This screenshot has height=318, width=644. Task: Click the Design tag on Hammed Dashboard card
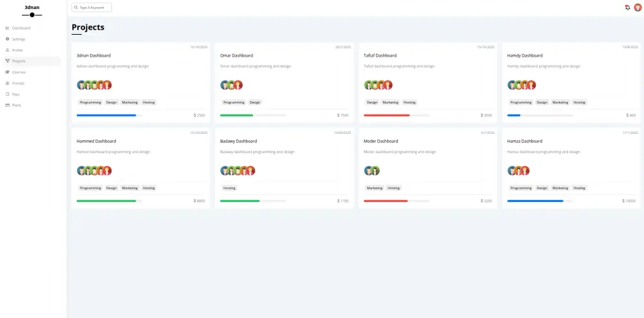(111, 188)
